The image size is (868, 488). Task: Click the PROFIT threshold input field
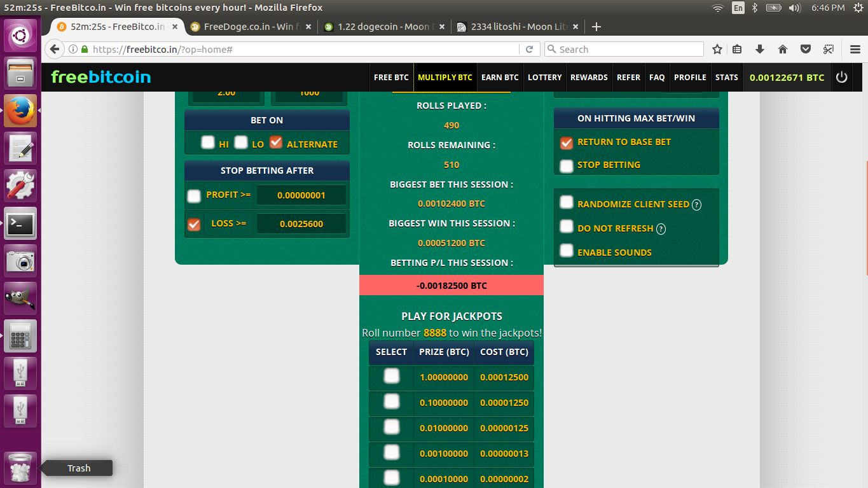(302, 195)
